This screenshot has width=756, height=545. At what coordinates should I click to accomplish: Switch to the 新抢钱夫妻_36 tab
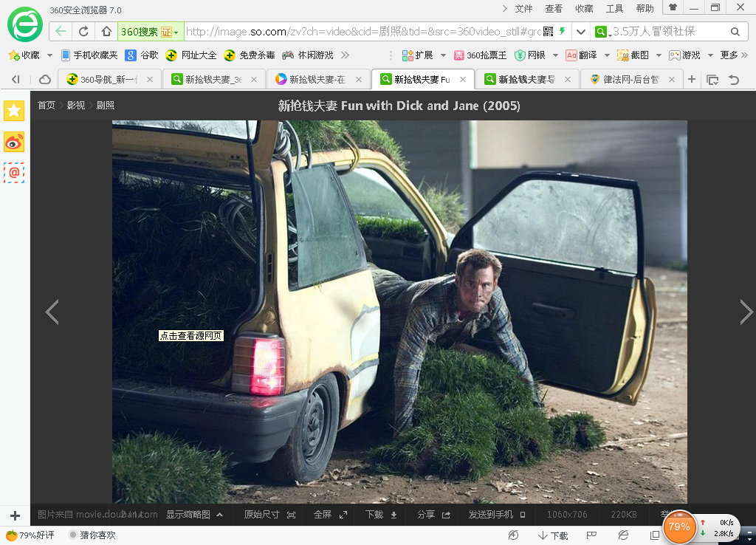click(214, 79)
